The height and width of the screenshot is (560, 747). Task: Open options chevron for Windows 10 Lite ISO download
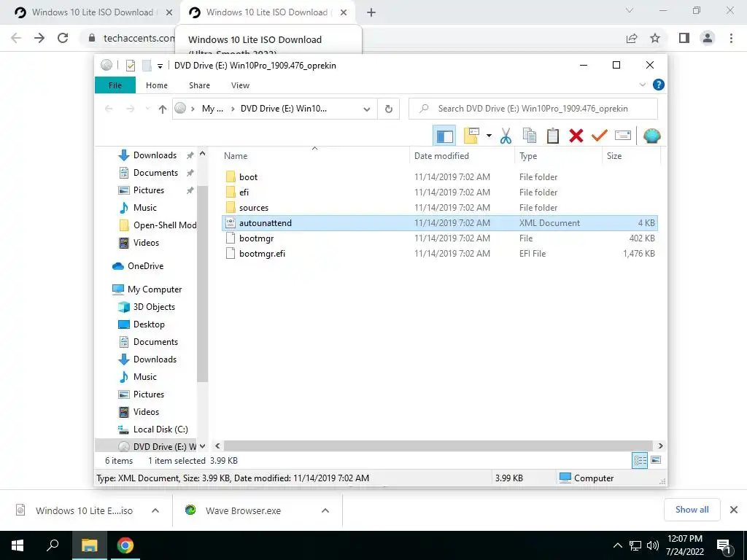(x=155, y=510)
